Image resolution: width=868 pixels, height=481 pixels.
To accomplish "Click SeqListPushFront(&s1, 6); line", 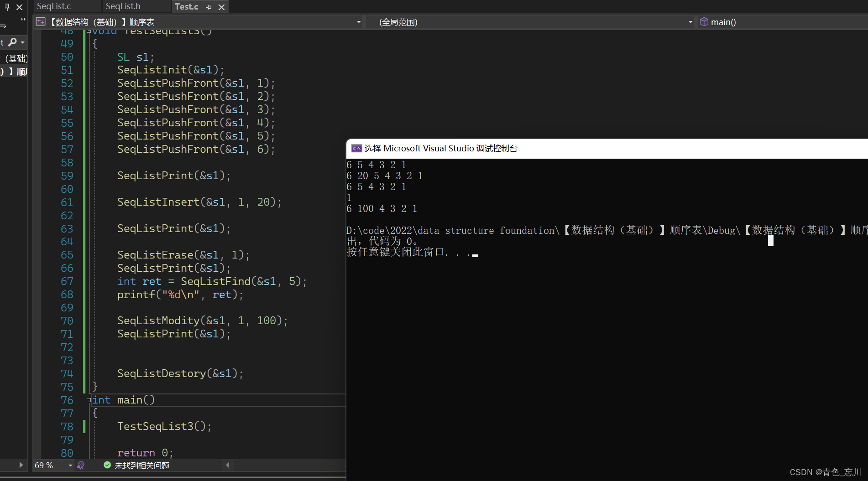I will 196,150.
